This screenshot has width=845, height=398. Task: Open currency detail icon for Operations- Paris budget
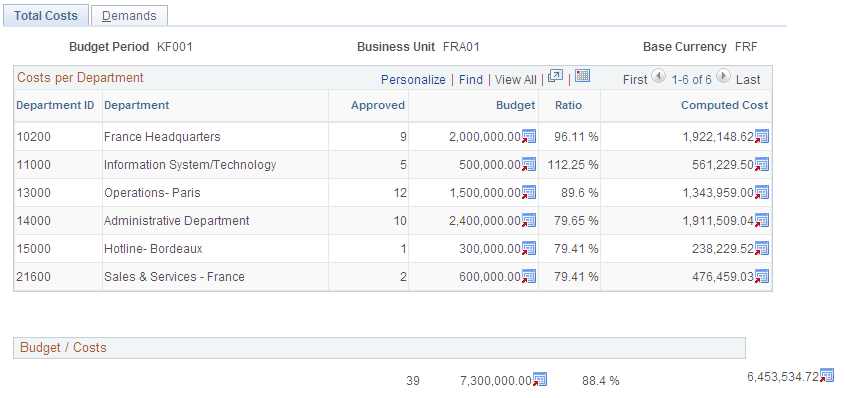(529, 193)
